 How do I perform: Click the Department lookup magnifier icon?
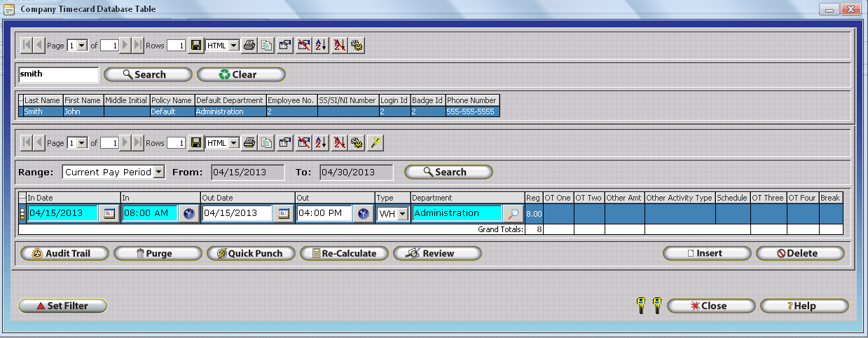[513, 214]
